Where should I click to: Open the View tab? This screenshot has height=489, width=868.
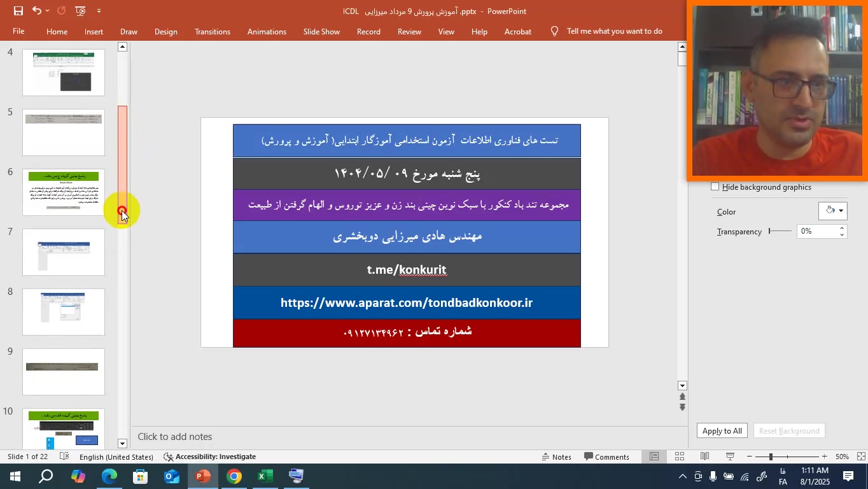(x=446, y=31)
